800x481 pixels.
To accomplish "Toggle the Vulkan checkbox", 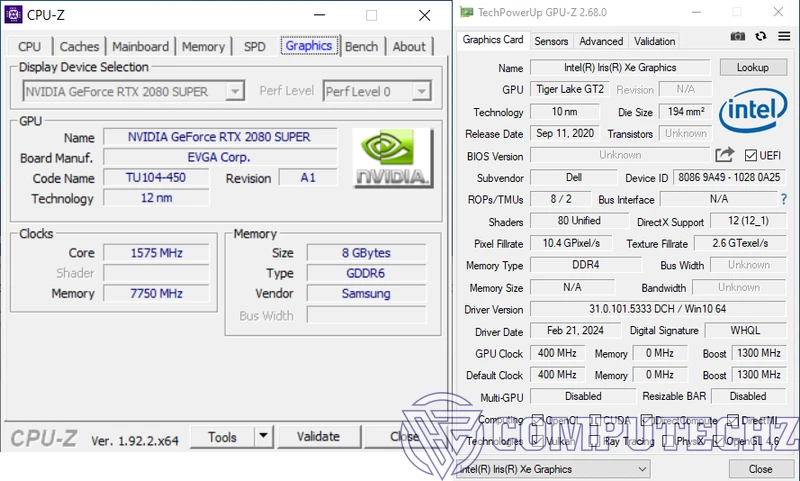I will pos(537,441).
